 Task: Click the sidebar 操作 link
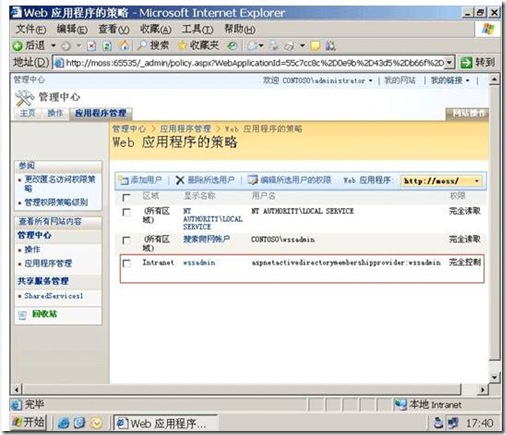point(32,249)
